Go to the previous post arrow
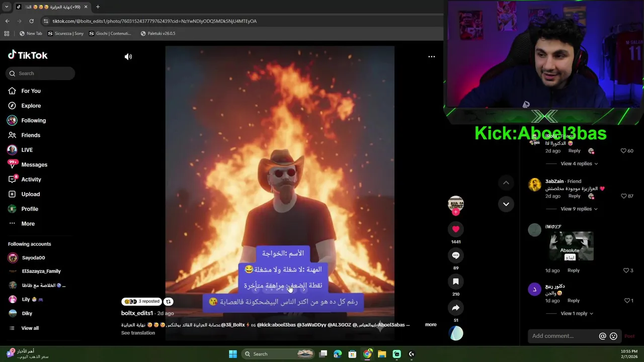This screenshot has height=362, width=644. pos(506,183)
